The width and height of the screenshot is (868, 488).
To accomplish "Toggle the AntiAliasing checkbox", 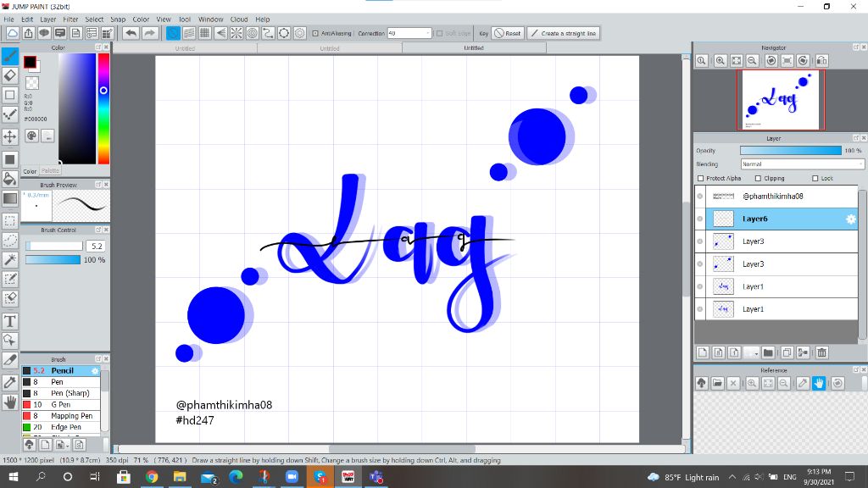I will pyautogui.click(x=315, y=33).
